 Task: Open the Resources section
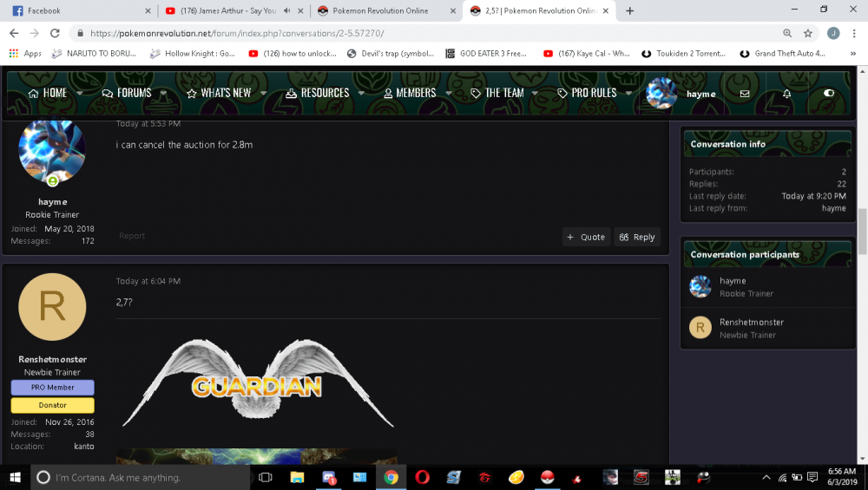(317, 93)
